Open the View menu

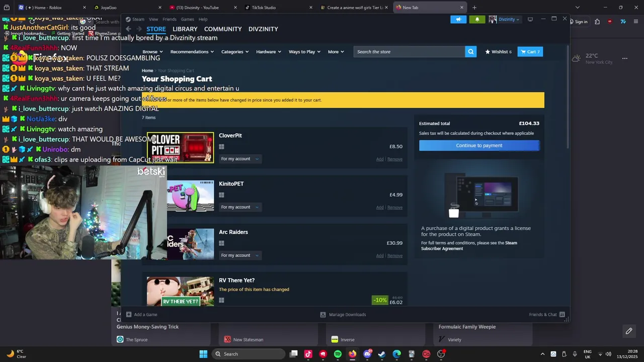153,19
